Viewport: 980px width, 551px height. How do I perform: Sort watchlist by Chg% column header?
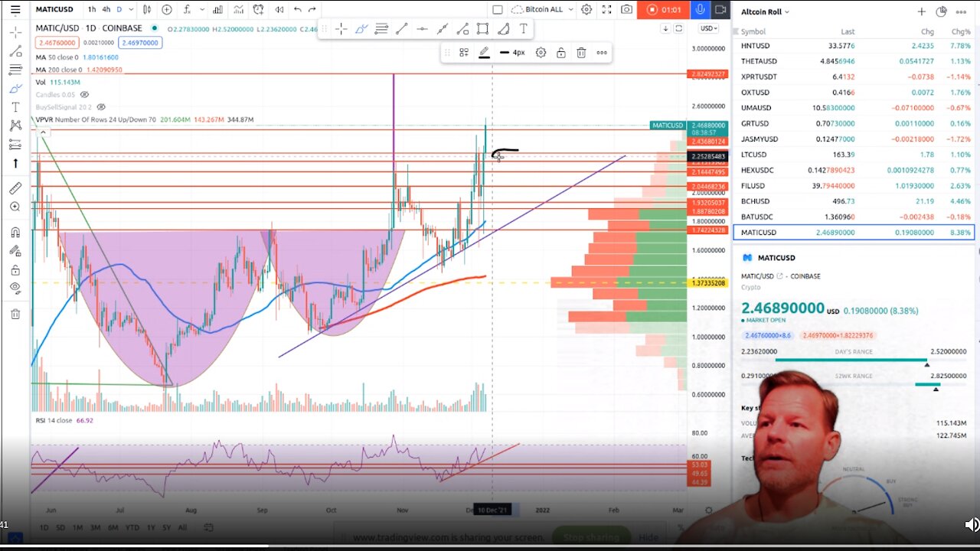pos(960,32)
